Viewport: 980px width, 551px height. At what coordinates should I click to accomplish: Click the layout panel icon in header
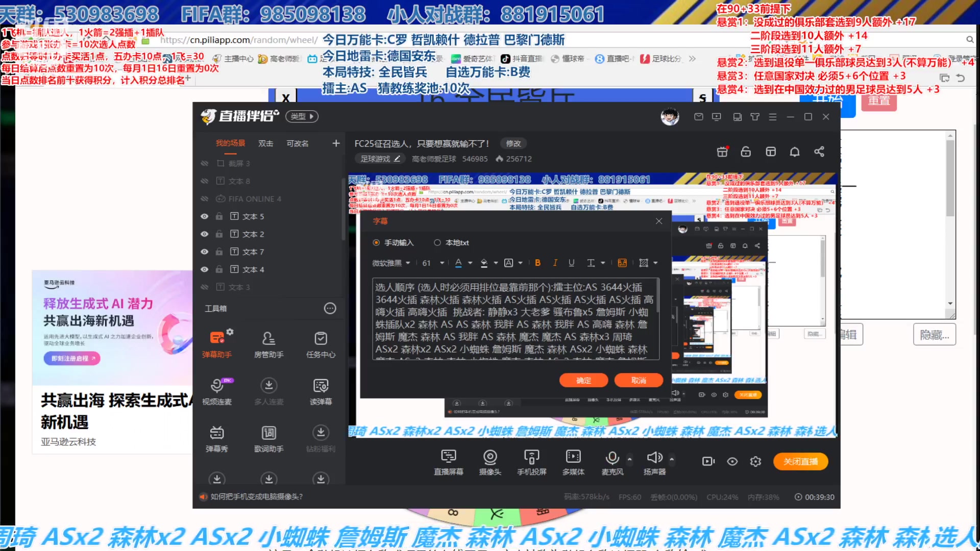click(771, 152)
